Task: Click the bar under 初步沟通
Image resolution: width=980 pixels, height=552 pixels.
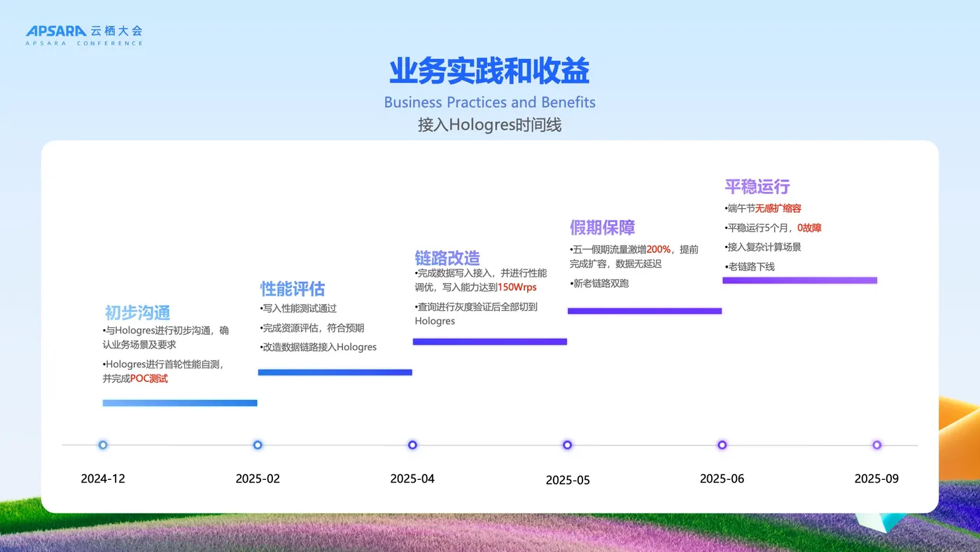Action: [180, 403]
